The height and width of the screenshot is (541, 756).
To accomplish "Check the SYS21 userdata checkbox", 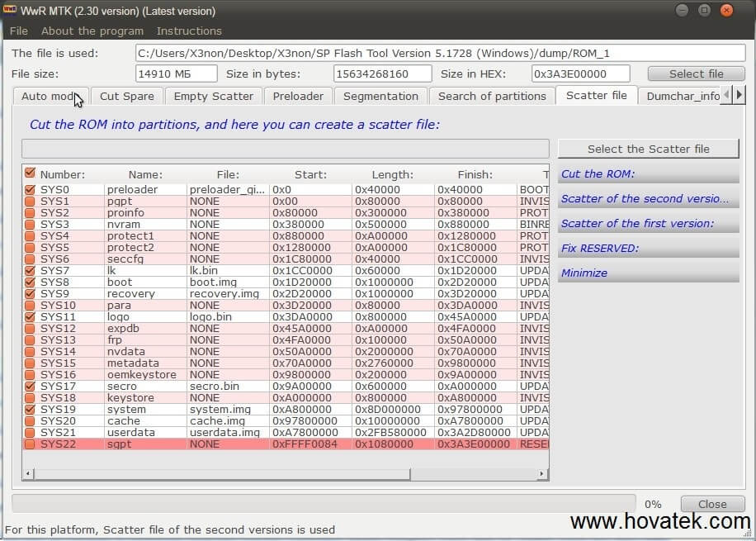I will click(x=30, y=433).
